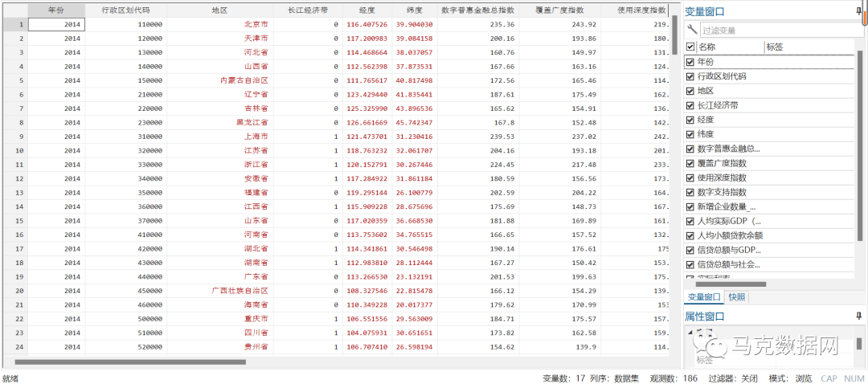The image size is (868, 384).
Task: Click the properties panel vertical scrollbar
Action: (x=860, y=343)
